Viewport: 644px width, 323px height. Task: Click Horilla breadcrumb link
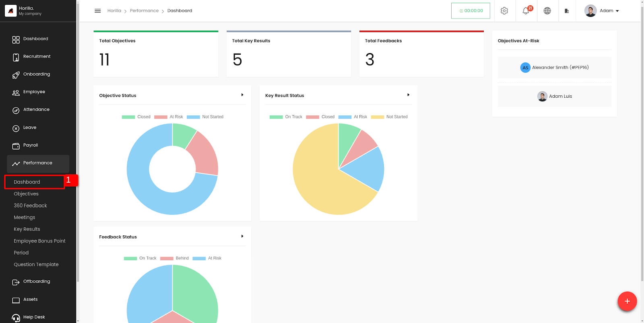pos(114,11)
